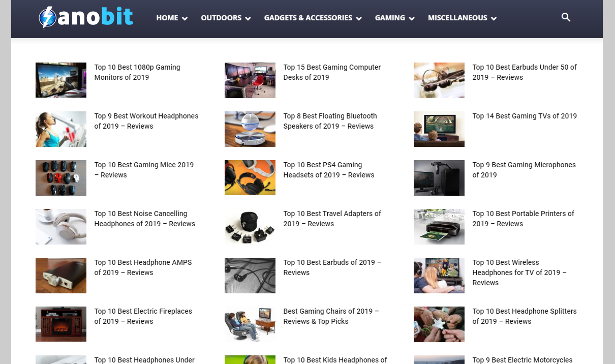The height and width of the screenshot is (364, 615).
Task: Open 'Top 10 Best Noise Cancelling Headphones' title
Action: pyautogui.click(x=145, y=219)
